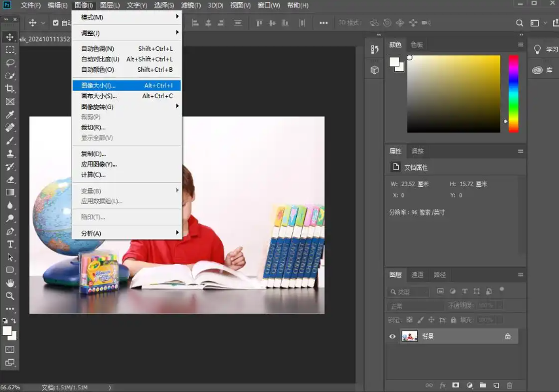The width and height of the screenshot is (559, 392).
Task: Switch to the 通道 channels tab
Action: [417, 275]
